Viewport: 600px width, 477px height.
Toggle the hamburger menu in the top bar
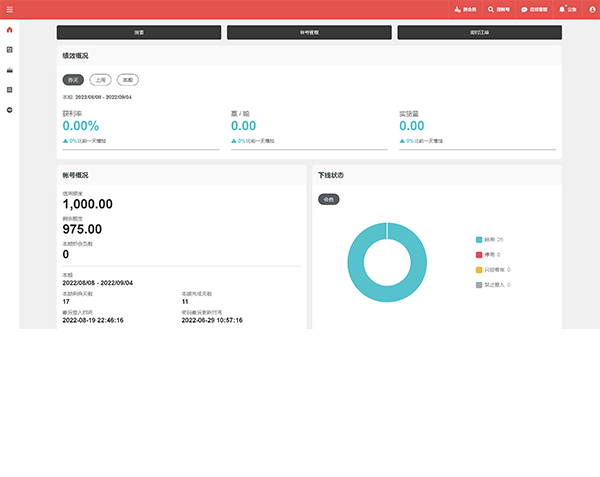coord(10,10)
